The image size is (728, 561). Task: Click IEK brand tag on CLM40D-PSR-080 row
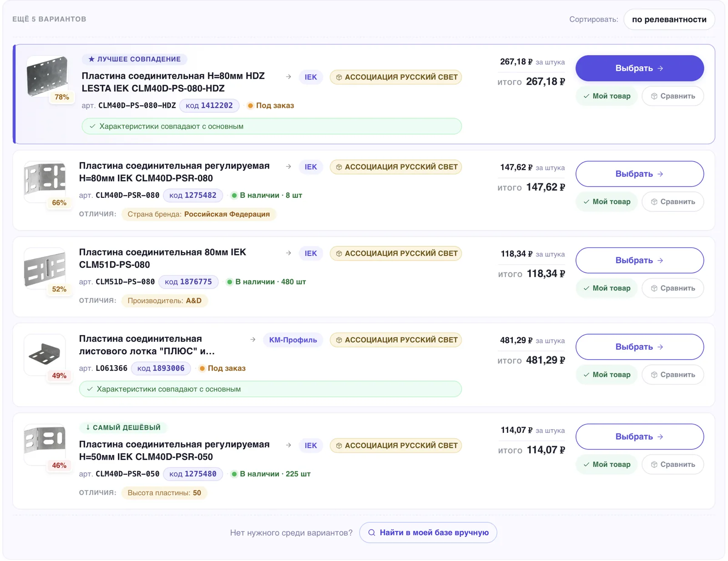click(311, 167)
